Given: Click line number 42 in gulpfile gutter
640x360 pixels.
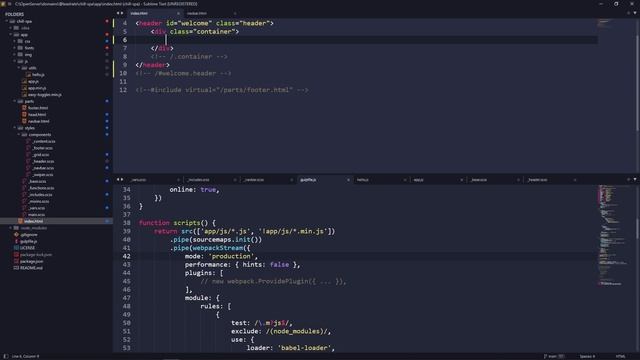Looking at the screenshot, I should click(x=126, y=256).
